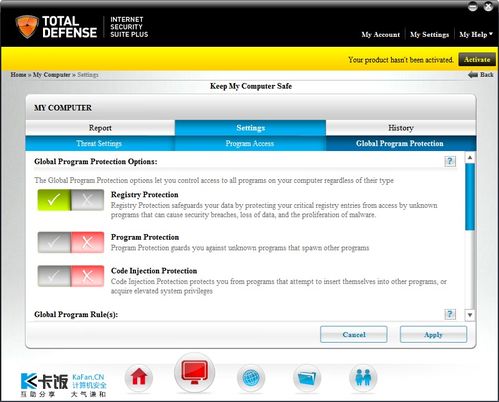The image size is (499, 402).
Task: Open the My Computer monitor icon
Action: (x=195, y=373)
